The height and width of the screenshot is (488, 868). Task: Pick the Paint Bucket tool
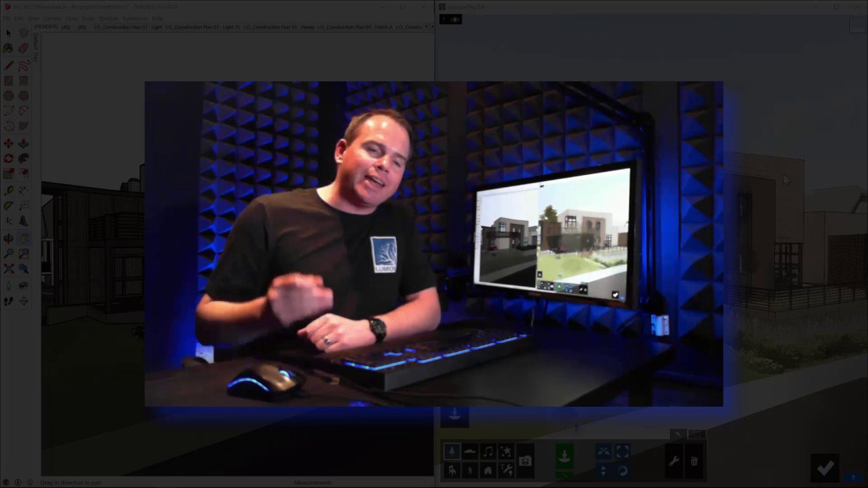pos(8,48)
